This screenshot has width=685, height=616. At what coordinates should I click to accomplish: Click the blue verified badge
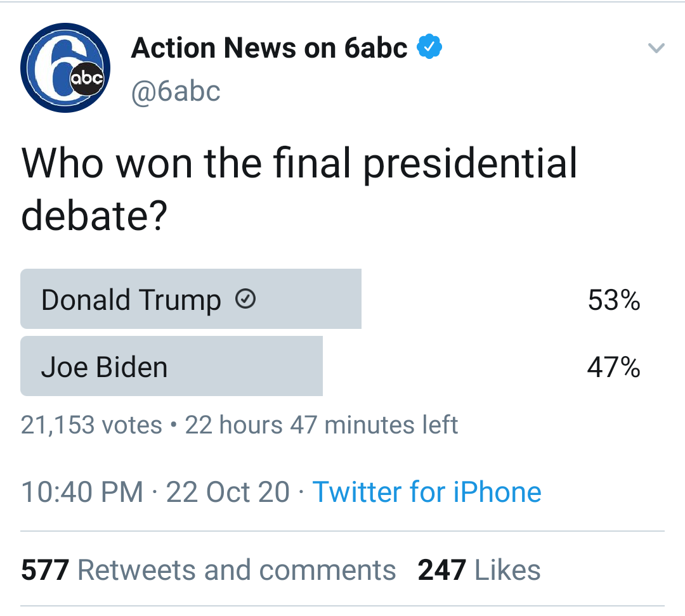click(x=429, y=48)
